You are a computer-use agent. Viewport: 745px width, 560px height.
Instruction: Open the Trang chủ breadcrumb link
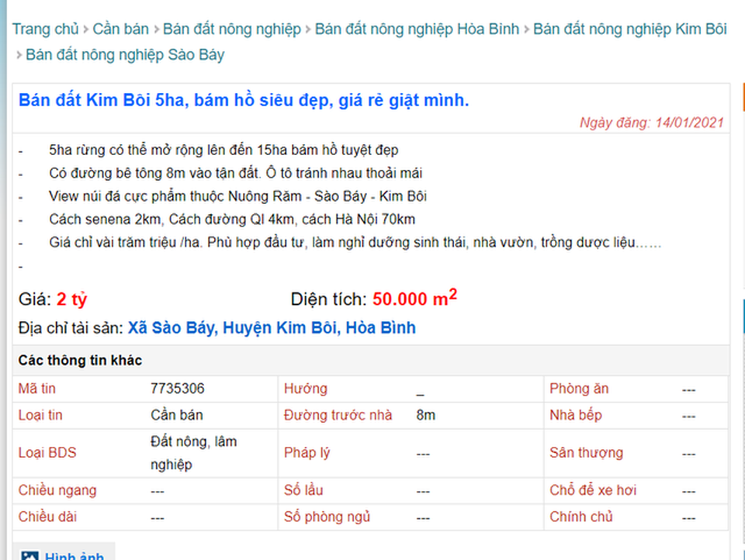45,29
